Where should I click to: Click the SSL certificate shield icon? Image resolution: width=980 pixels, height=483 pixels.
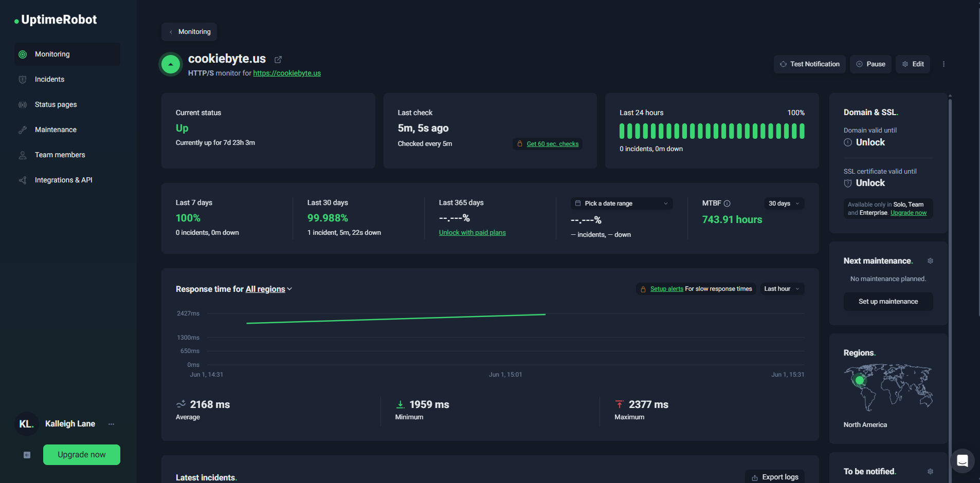pos(848,183)
